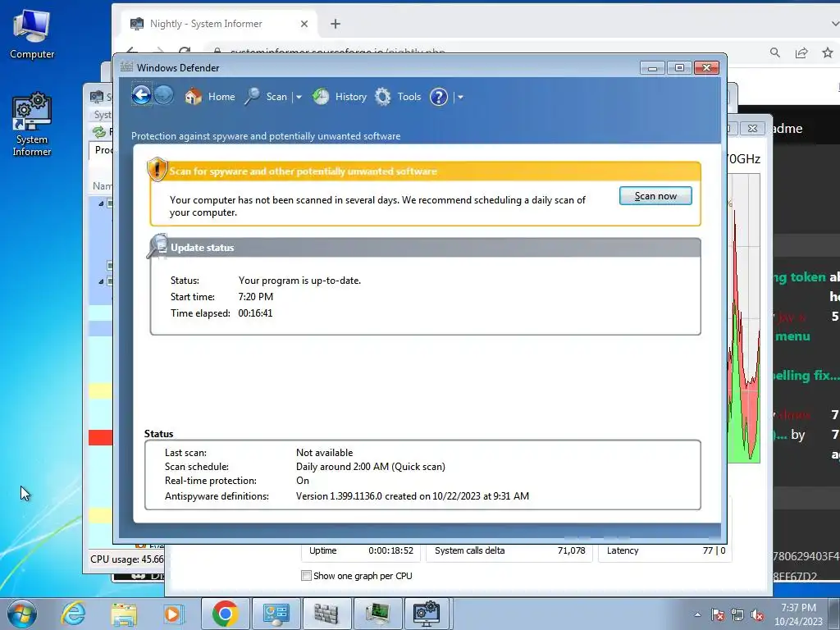This screenshot has height=630, width=840.
Task: Click the Scan schedule value text
Action: 371,467
